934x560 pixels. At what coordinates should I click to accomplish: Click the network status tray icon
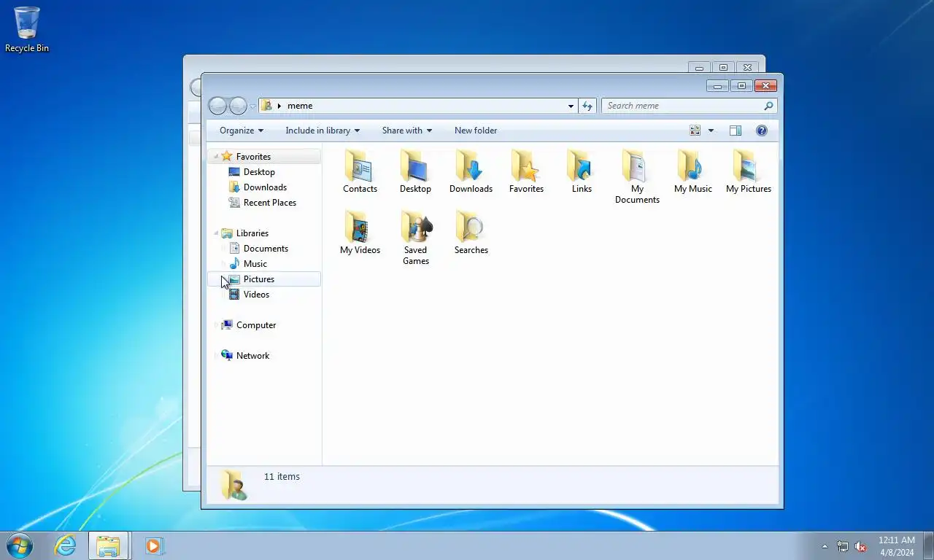pos(843,546)
